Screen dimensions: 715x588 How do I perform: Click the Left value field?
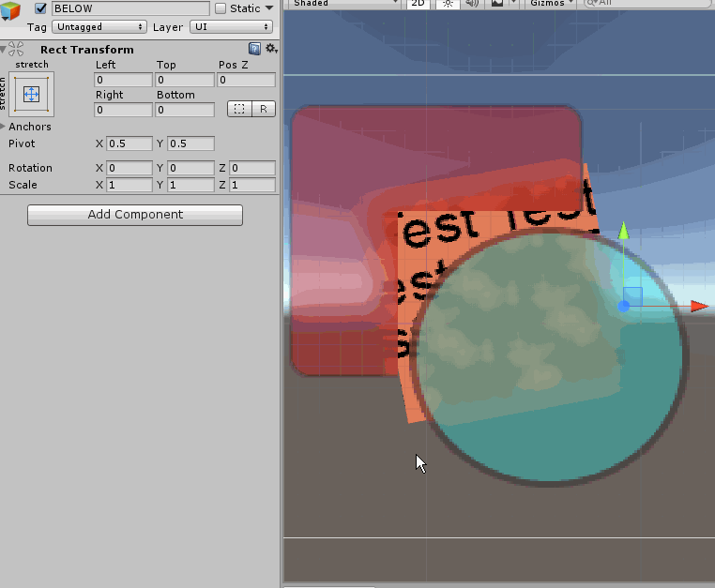coord(123,80)
